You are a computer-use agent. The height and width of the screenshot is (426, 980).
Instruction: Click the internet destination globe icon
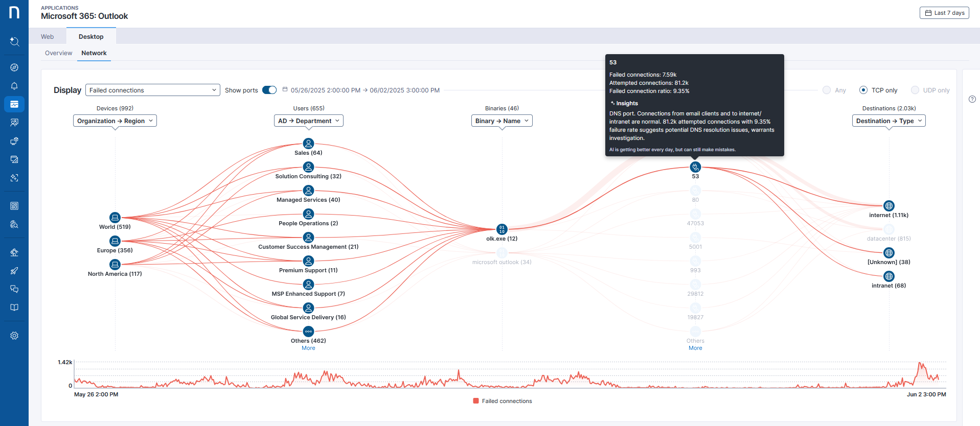click(x=888, y=206)
